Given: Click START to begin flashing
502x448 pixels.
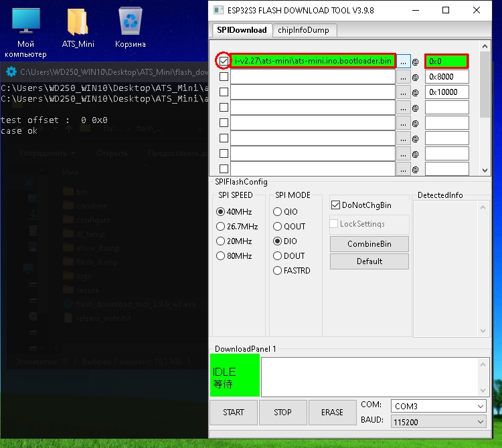Looking at the screenshot, I should (x=234, y=412).
